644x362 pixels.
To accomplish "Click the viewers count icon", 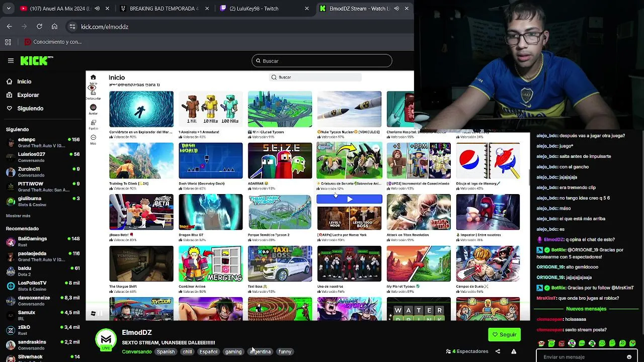I will (x=448, y=351).
